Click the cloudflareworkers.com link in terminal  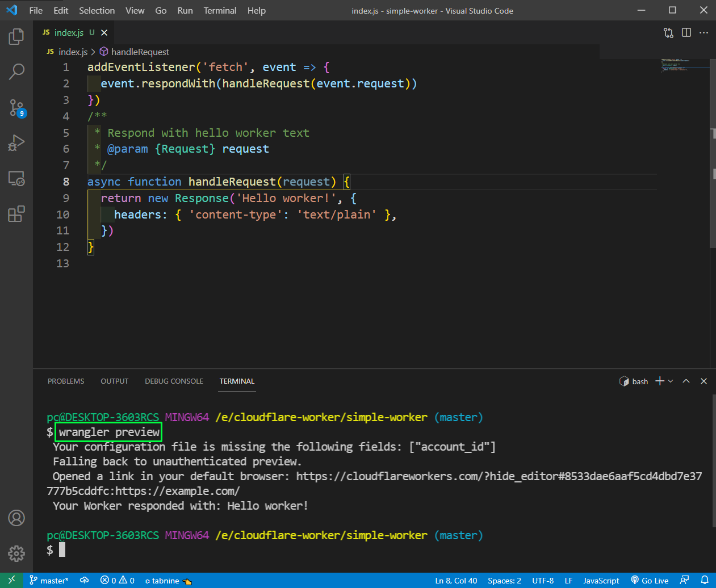click(x=374, y=484)
